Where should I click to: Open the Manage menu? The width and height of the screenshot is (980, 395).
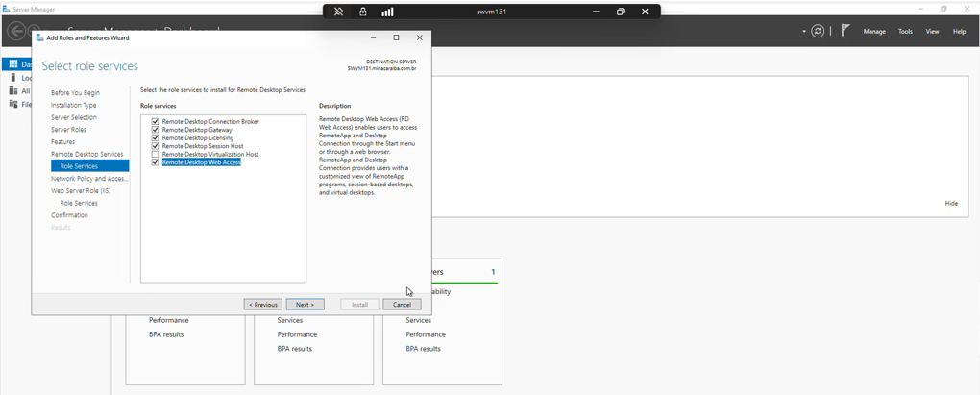click(874, 32)
